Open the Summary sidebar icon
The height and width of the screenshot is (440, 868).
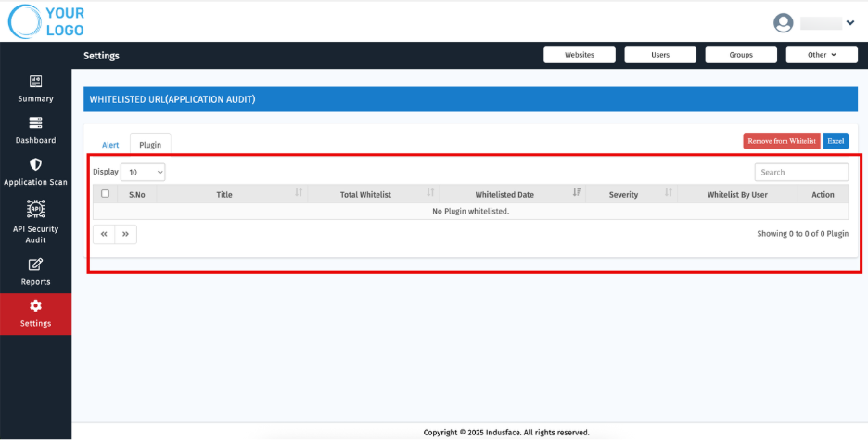[x=35, y=82]
